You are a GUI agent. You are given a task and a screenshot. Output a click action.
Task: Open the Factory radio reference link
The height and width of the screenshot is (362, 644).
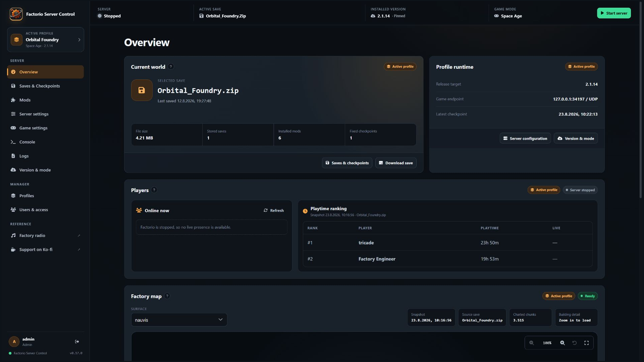(x=46, y=236)
